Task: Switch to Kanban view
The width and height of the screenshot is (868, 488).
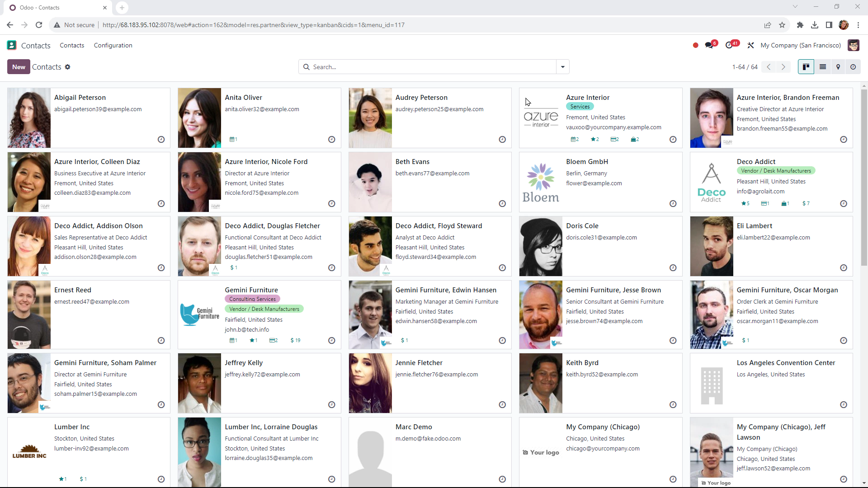Action: click(x=806, y=67)
